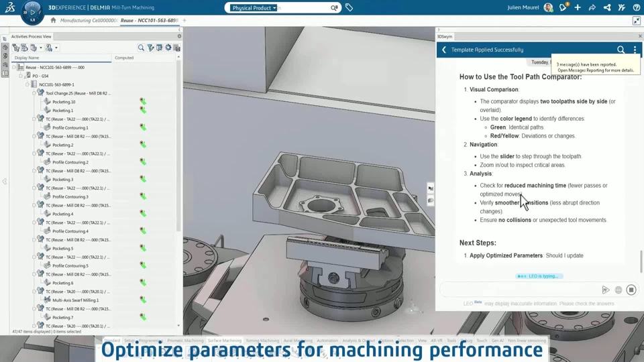Select Multi-Axis Swarf Milling.1 operation
Viewport: 644px width, 362px height.
point(76,300)
